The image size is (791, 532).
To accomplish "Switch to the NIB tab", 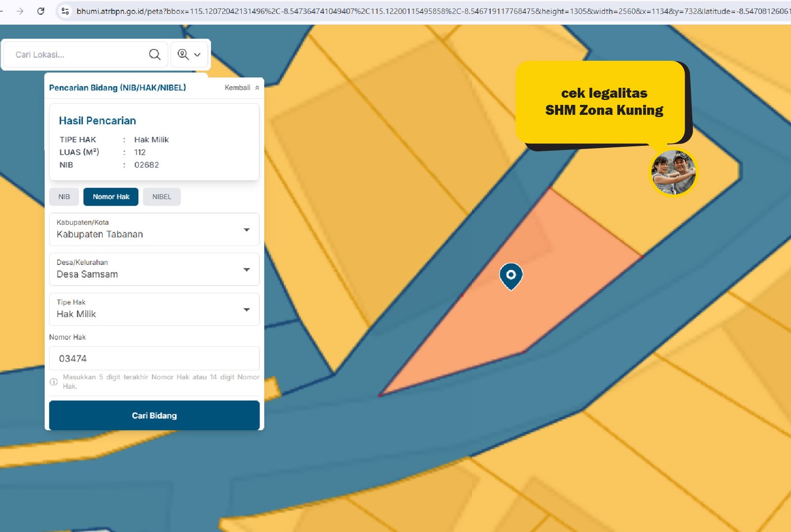I will coord(64,197).
